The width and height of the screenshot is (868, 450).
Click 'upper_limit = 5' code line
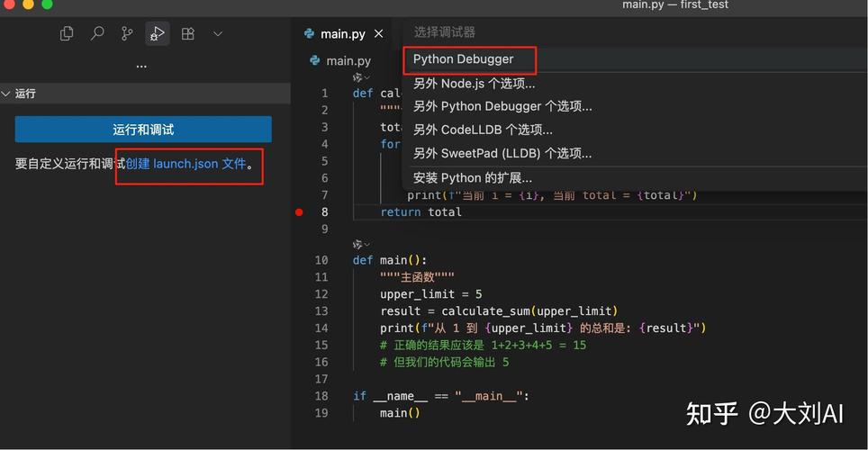pos(430,294)
